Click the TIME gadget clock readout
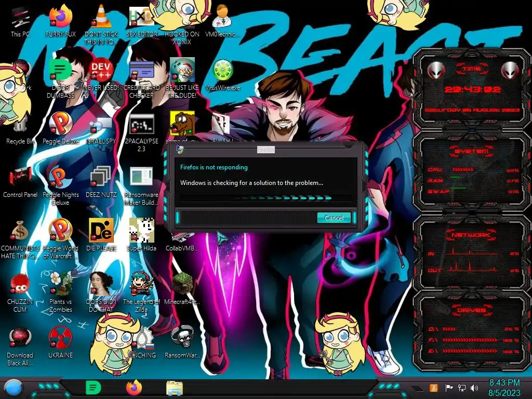The image size is (532, 399). (x=472, y=89)
